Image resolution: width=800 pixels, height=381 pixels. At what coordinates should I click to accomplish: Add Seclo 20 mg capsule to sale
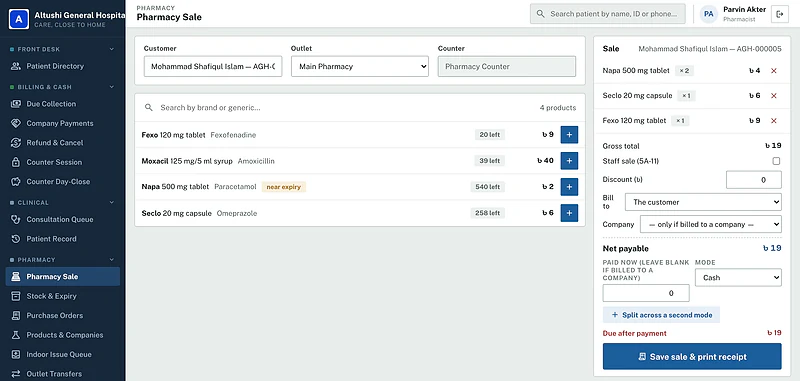pyautogui.click(x=569, y=213)
